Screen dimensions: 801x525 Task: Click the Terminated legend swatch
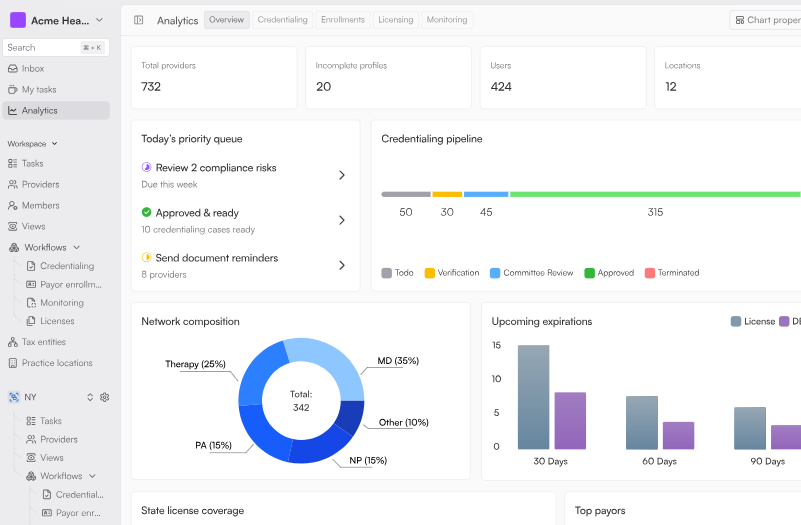(x=650, y=273)
